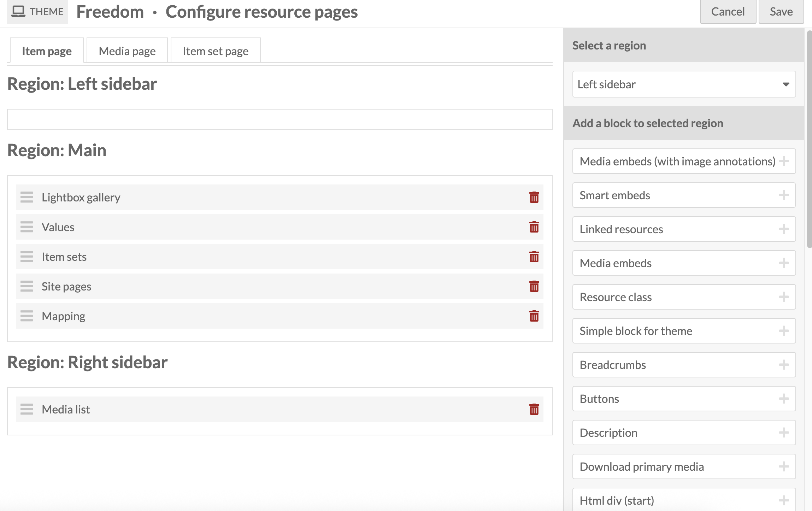Click the drag handle of Media list
This screenshot has height=511, width=812.
click(x=27, y=409)
